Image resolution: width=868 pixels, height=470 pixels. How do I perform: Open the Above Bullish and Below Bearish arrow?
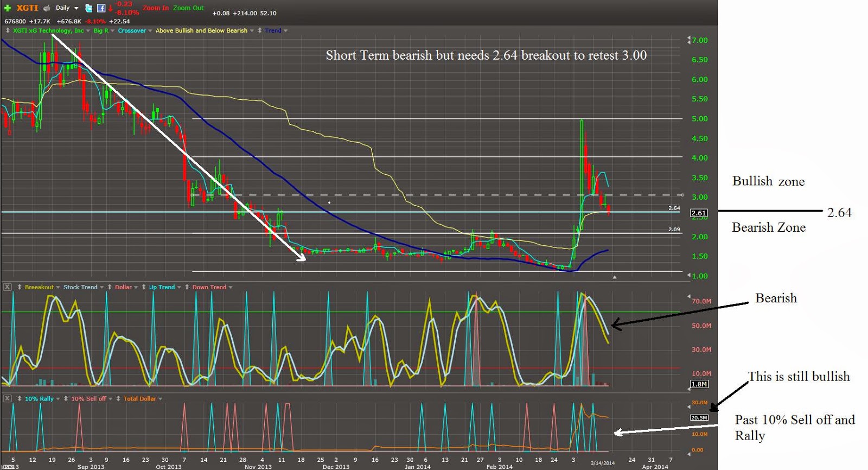pos(252,31)
